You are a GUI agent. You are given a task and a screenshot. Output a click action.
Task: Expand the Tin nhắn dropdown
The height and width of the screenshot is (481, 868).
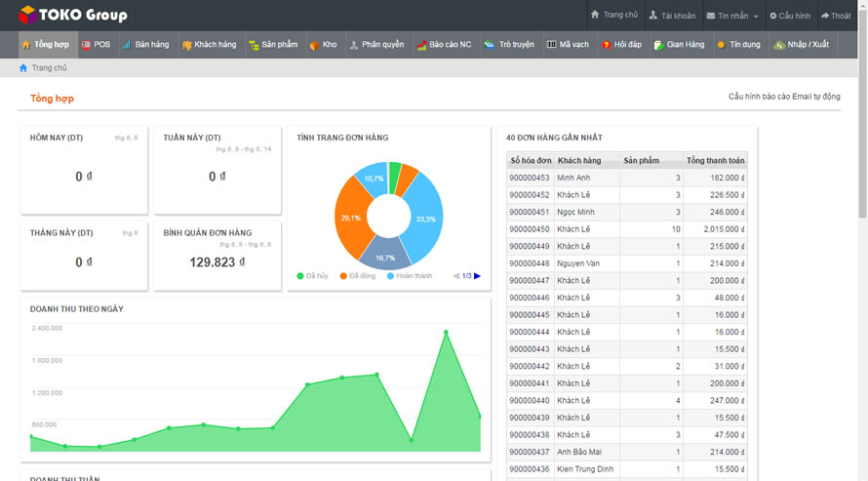click(732, 16)
